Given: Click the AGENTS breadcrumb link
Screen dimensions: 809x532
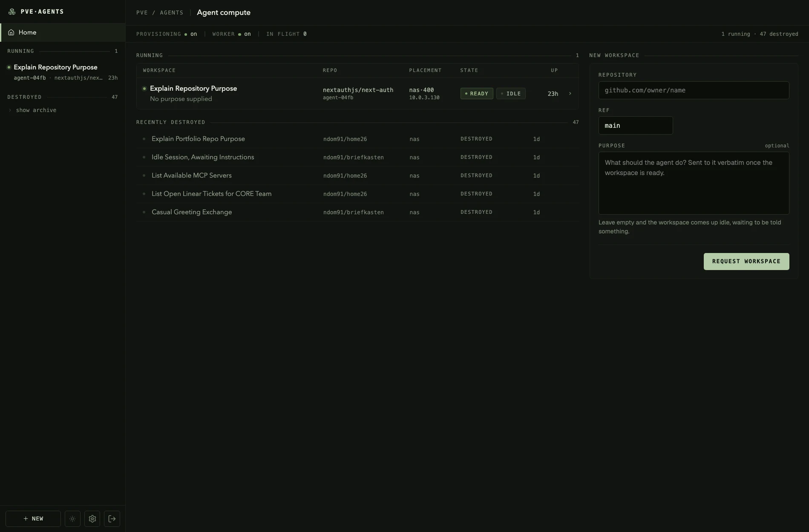Looking at the screenshot, I should [172, 13].
